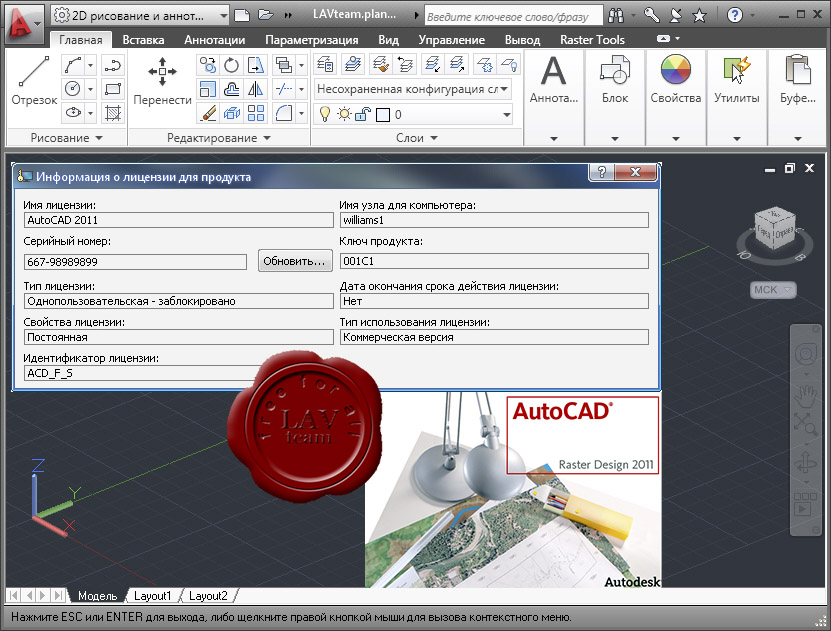
Task: Click the new drawing icon in title bar
Action: (242, 15)
